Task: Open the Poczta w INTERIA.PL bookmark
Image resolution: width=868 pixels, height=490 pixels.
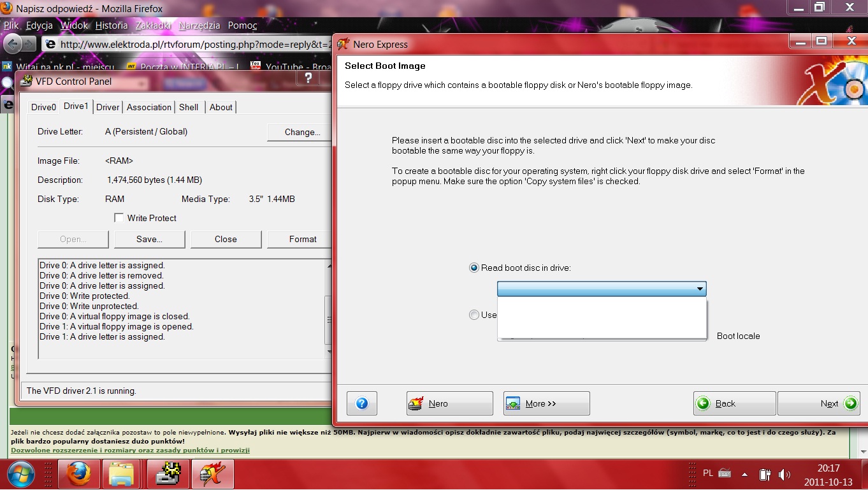Action: [184, 67]
